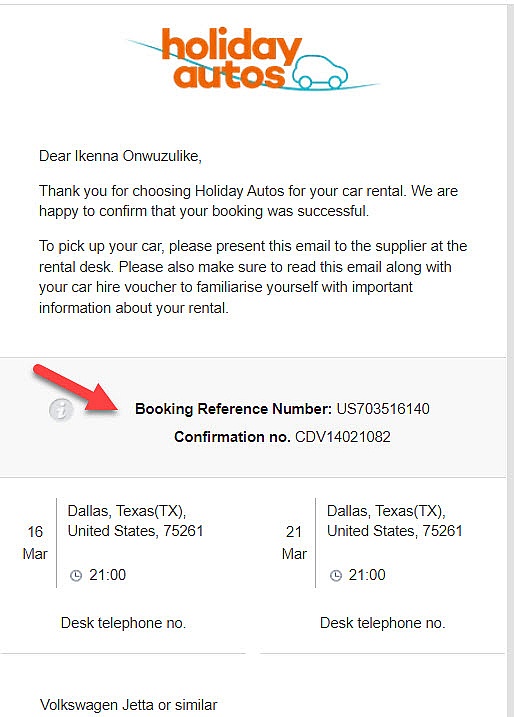
Task: Click the Confirmation no. label
Action: pyautogui.click(x=232, y=437)
